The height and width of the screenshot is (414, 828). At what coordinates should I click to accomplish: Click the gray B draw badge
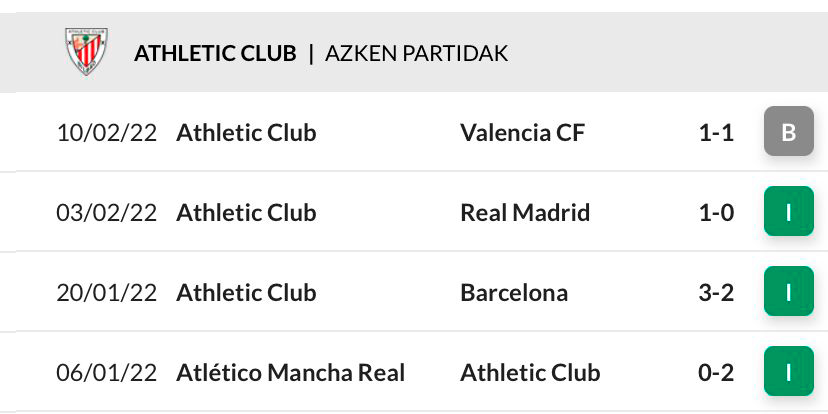coord(788,131)
